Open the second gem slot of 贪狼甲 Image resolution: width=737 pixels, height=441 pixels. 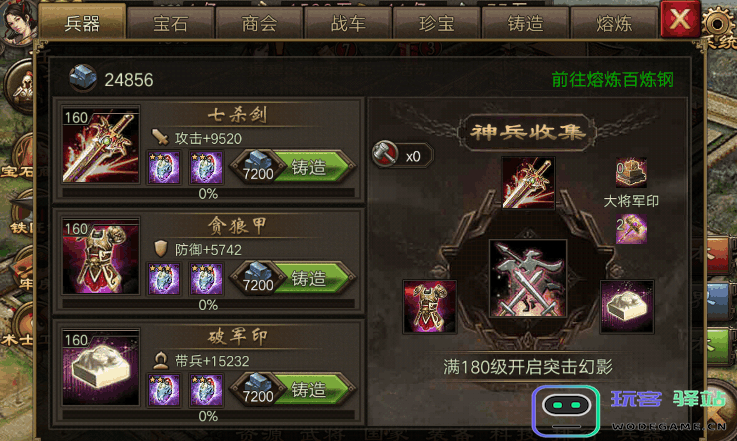coord(206,279)
